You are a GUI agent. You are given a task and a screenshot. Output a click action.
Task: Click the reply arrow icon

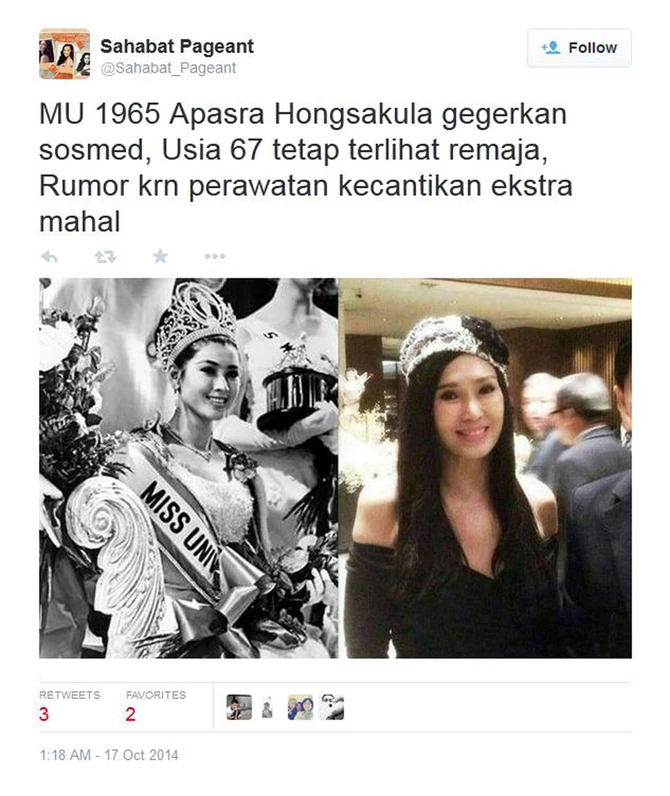(49, 257)
